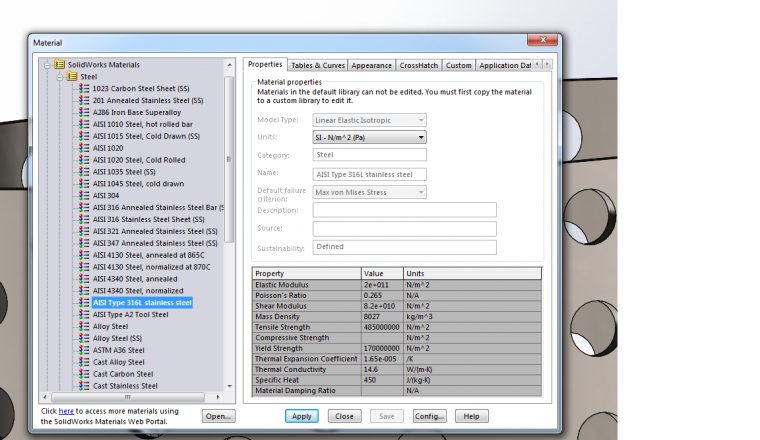The height and width of the screenshot is (440, 760).
Task: Open the Appearance tab
Action: (x=371, y=65)
